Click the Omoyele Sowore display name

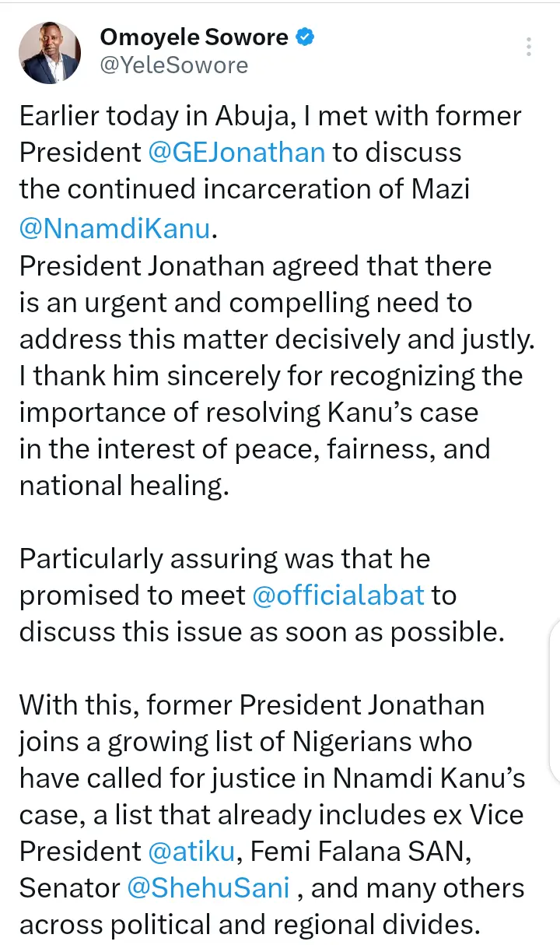click(194, 37)
